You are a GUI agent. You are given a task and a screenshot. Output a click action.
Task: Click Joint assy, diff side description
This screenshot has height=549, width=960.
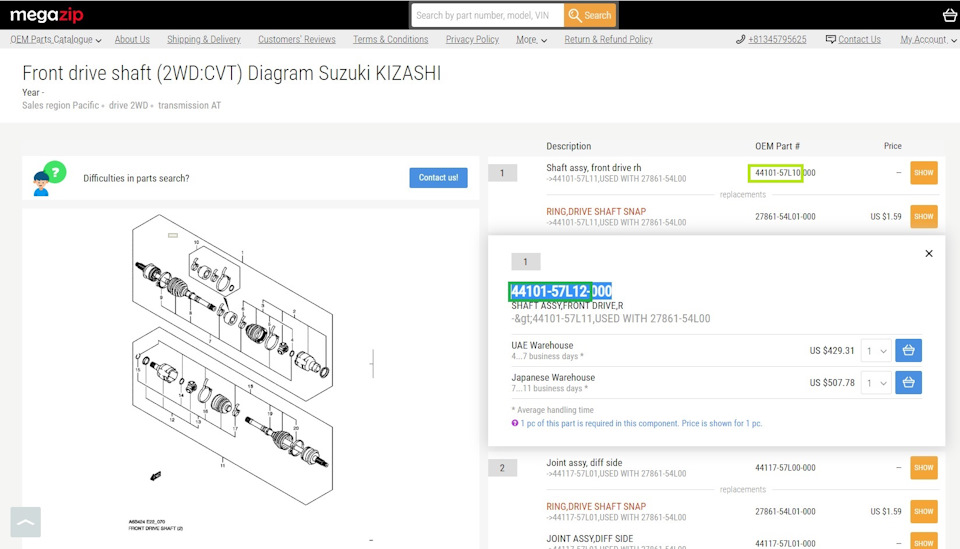click(584, 463)
